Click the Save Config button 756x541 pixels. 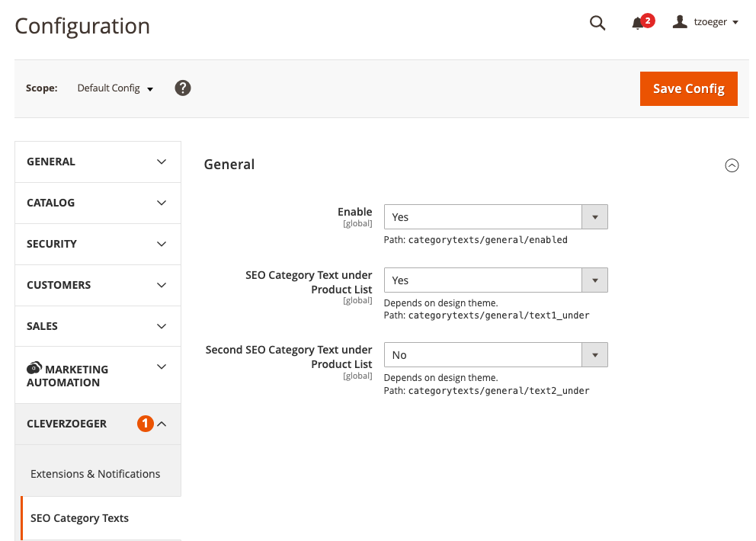coord(688,88)
